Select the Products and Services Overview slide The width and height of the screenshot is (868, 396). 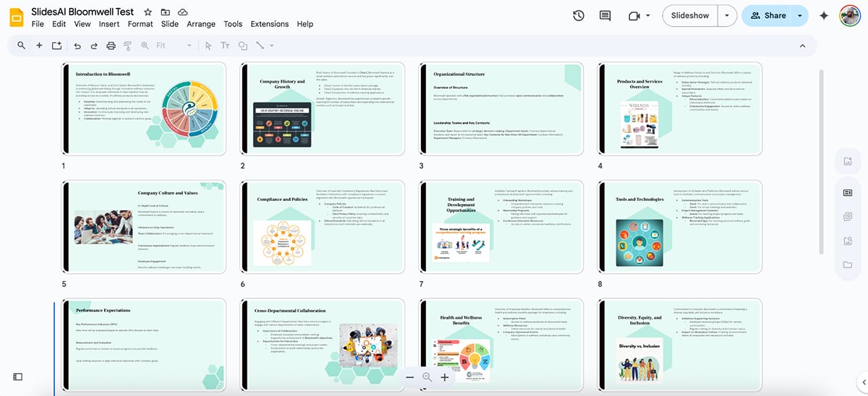[680, 109]
